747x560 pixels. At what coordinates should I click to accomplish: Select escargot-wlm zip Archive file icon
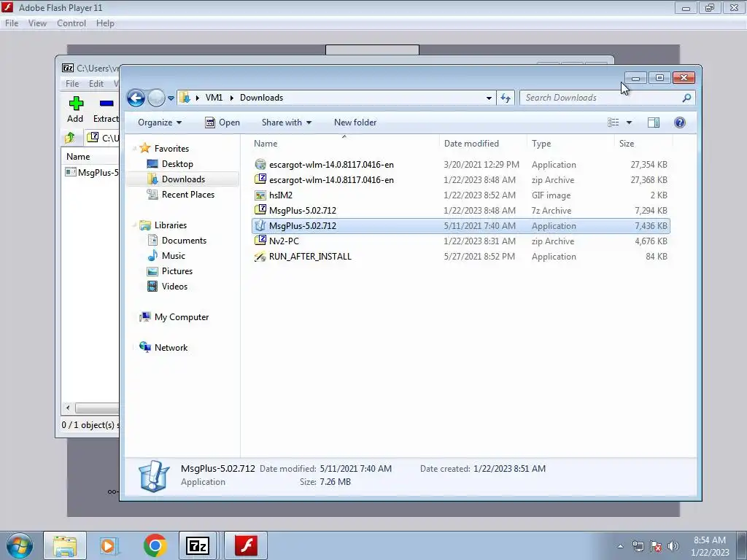pos(260,179)
